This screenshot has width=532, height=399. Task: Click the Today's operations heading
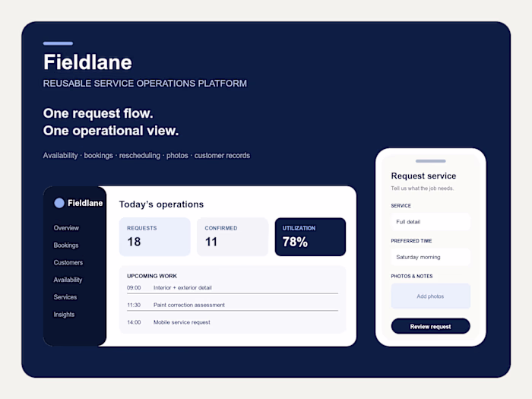pos(161,204)
